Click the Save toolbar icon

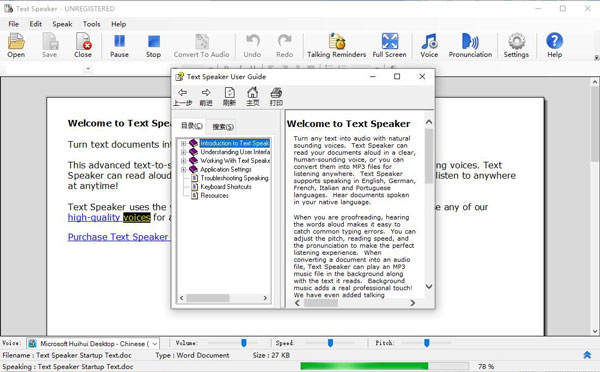click(x=50, y=45)
